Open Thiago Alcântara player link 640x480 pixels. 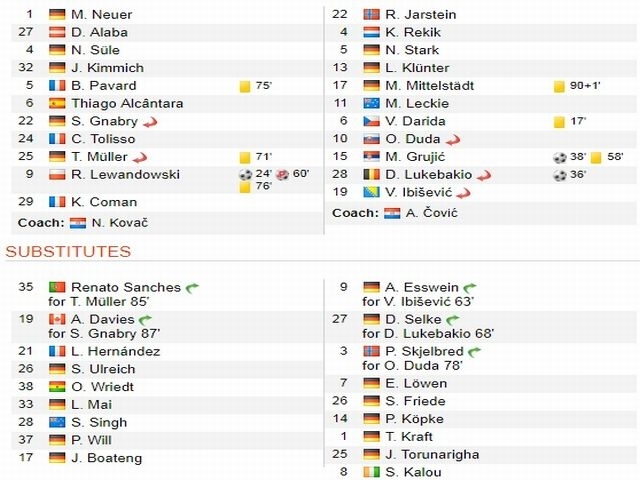coord(127,103)
